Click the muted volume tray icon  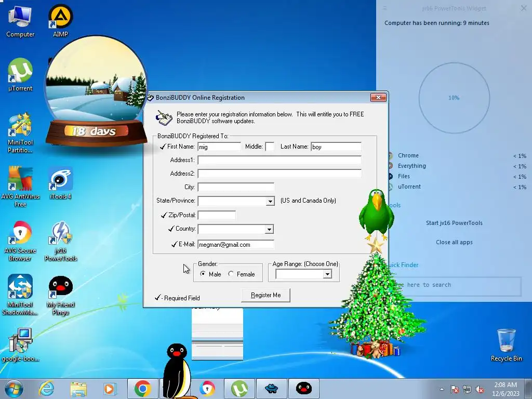(480, 389)
